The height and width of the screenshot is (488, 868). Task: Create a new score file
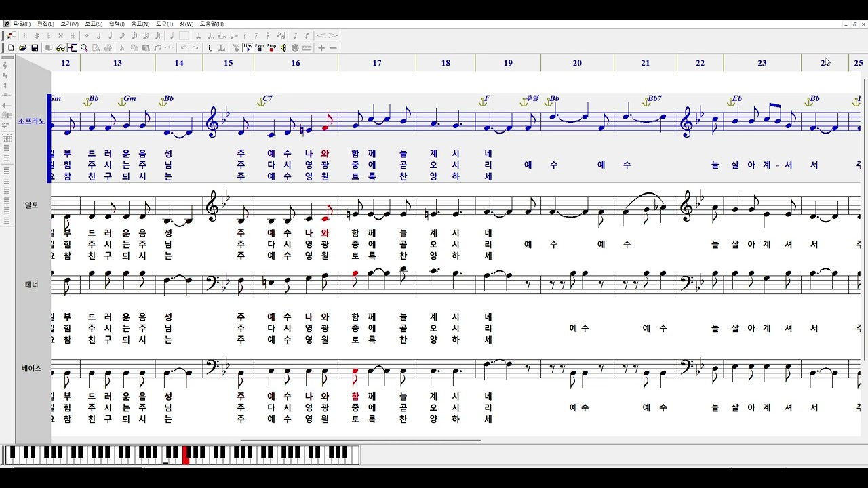(x=11, y=48)
